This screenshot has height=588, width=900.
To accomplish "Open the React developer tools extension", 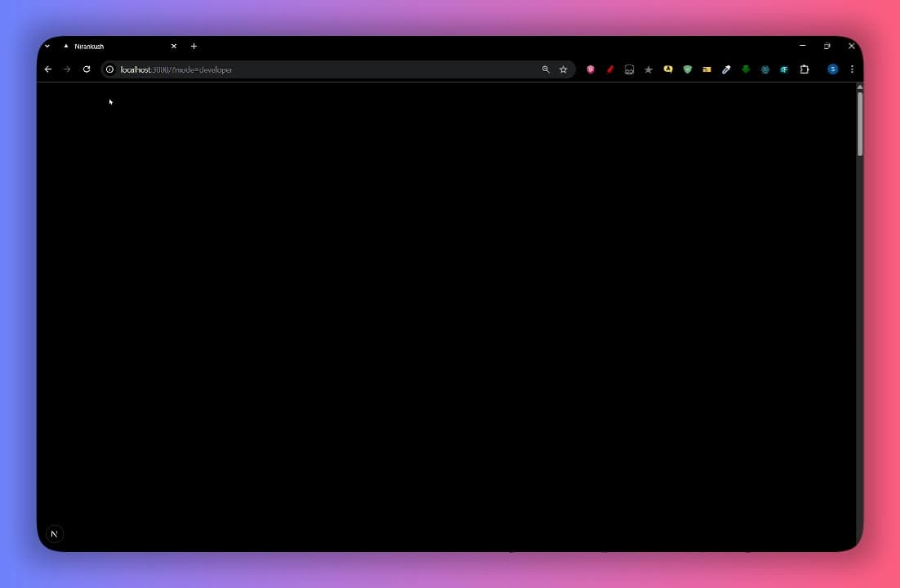I will click(765, 69).
